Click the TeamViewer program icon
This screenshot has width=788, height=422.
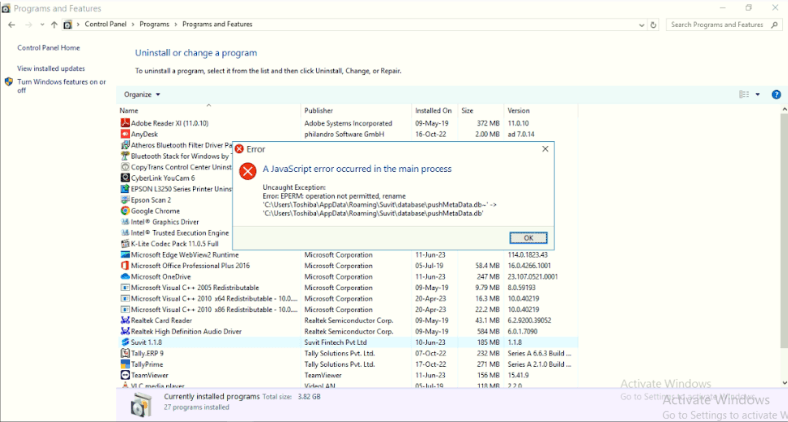[x=125, y=375]
